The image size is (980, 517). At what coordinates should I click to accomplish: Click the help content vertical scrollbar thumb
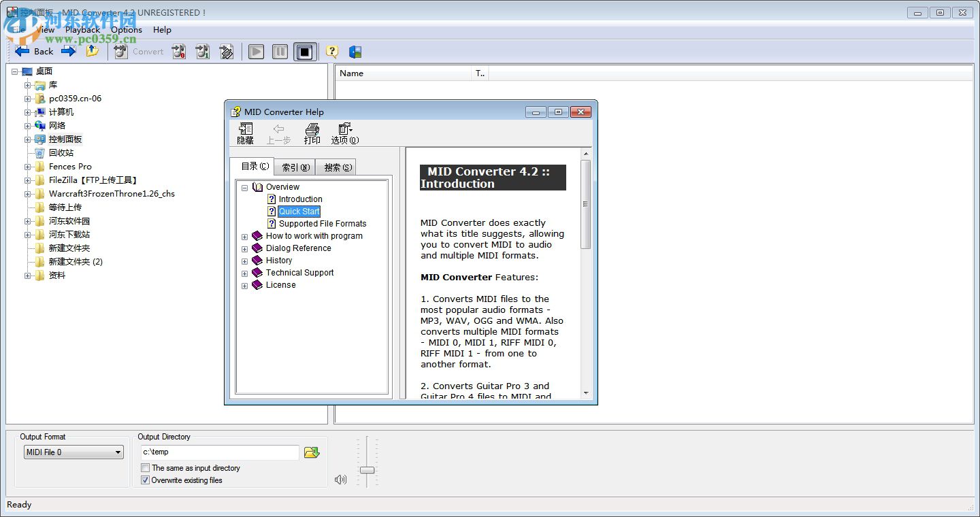585,204
